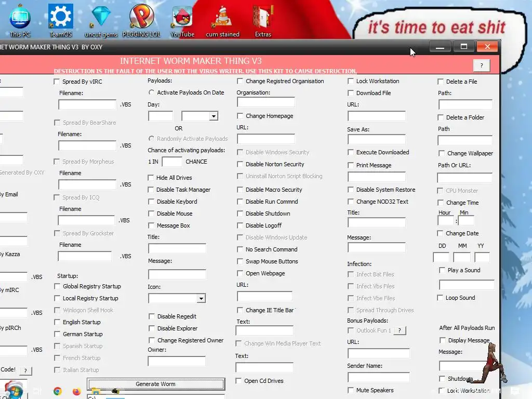The image size is (532, 399).
Task: Enable Disable Norton Security
Action: pos(240,164)
